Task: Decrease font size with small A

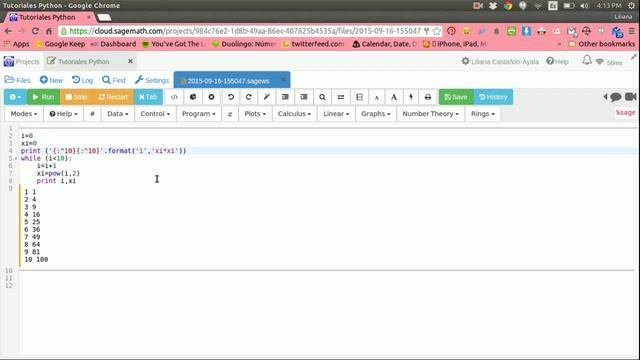Action: [376, 97]
